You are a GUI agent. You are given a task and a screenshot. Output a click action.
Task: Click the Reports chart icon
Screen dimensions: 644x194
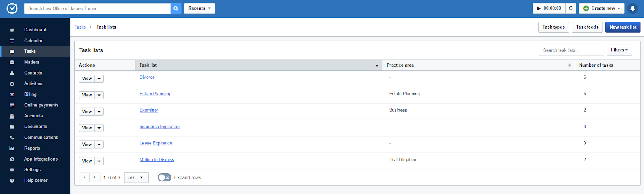coord(12,148)
